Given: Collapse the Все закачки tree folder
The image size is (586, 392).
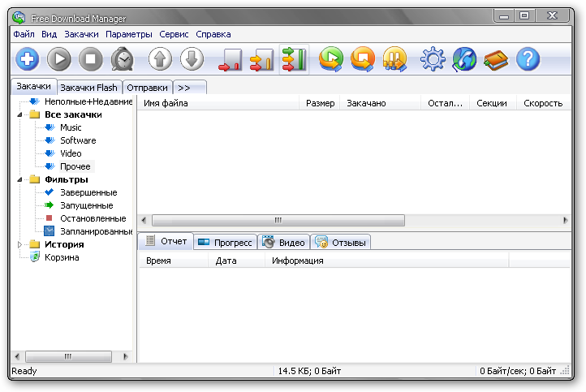Looking at the screenshot, I should coord(20,114).
